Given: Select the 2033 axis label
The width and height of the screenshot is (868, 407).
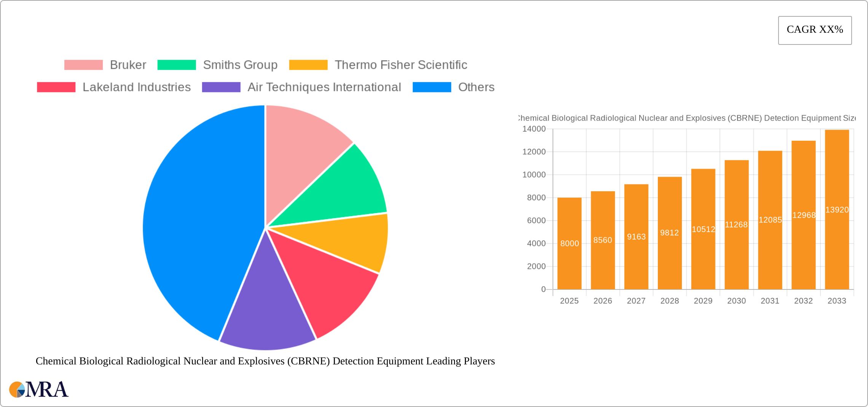Looking at the screenshot, I should click(x=836, y=300).
